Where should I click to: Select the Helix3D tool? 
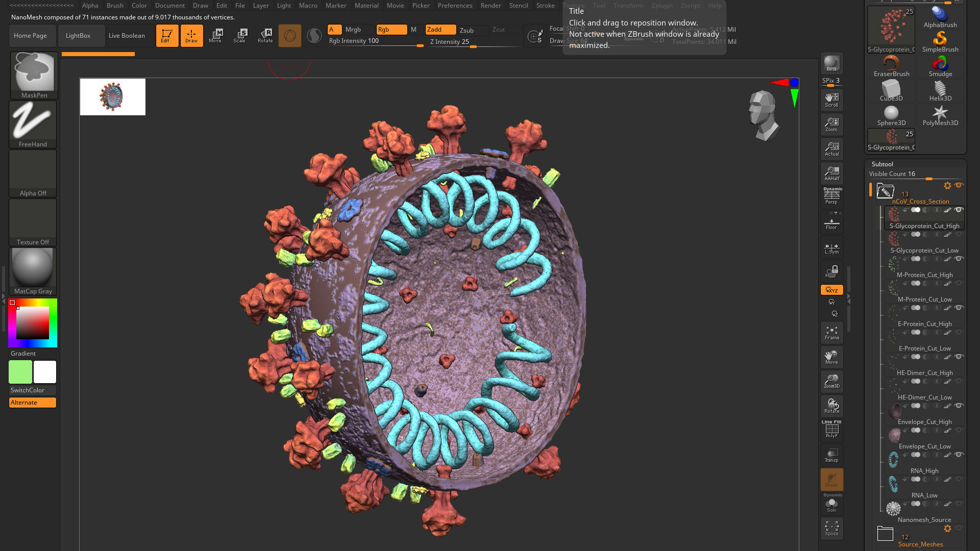click(x=940, y=91)
